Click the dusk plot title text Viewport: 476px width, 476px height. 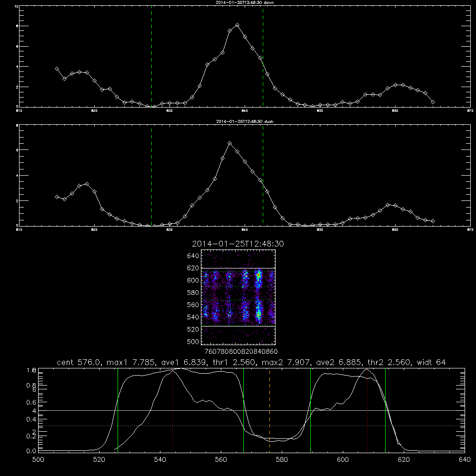point(245,121)
